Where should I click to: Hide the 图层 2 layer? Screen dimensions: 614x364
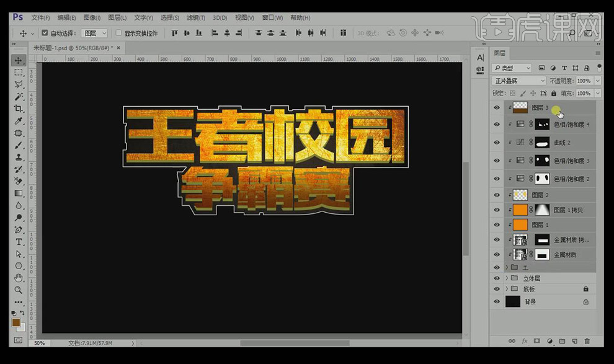click(x=497, y=195)
